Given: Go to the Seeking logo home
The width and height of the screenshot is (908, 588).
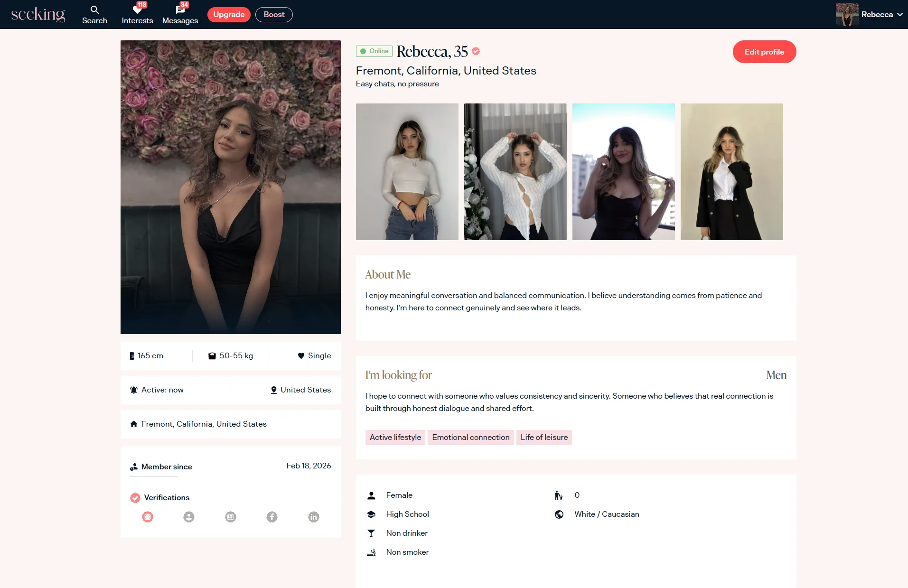Looking at the screenshot, I should (38, 15).
